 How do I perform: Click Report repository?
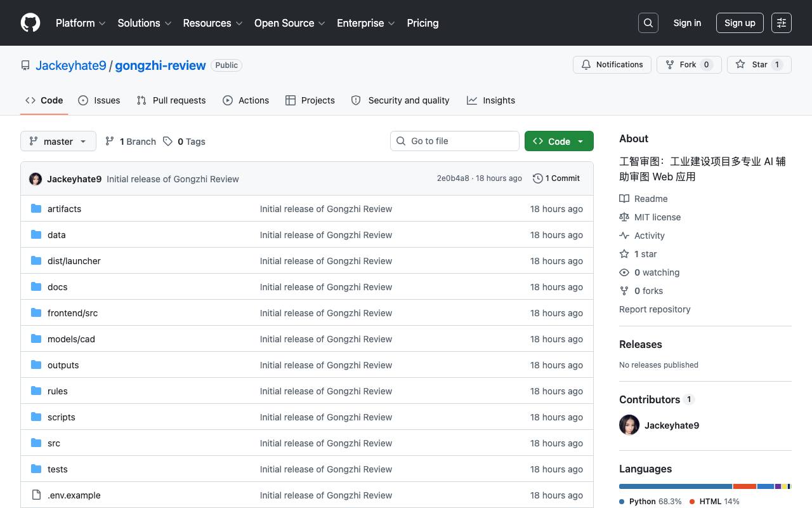[655, 309]
